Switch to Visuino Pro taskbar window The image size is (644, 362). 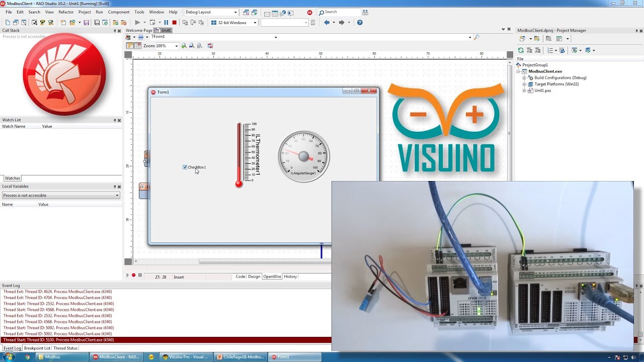point(185,357)
